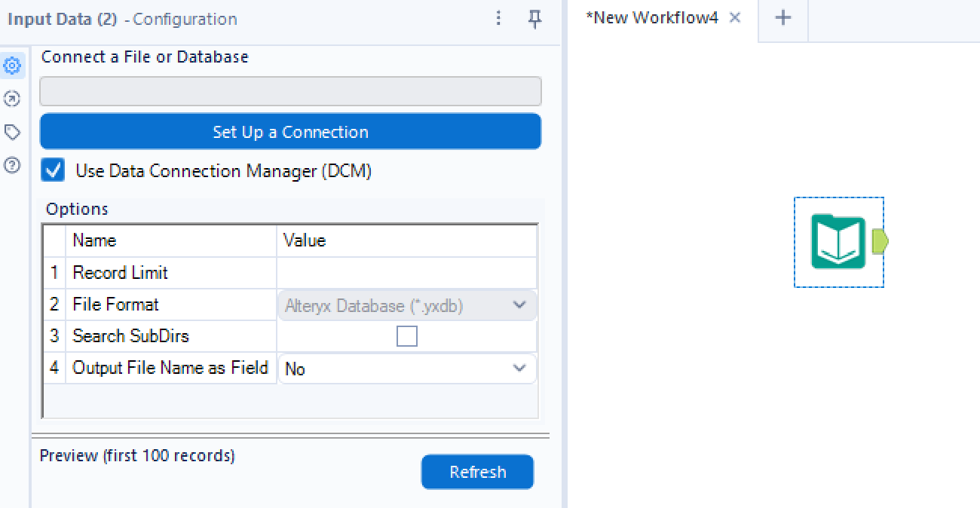Viewport: 980px width, 508px height.
Task: Click the Options section heading
Action: tap(77, 209)
